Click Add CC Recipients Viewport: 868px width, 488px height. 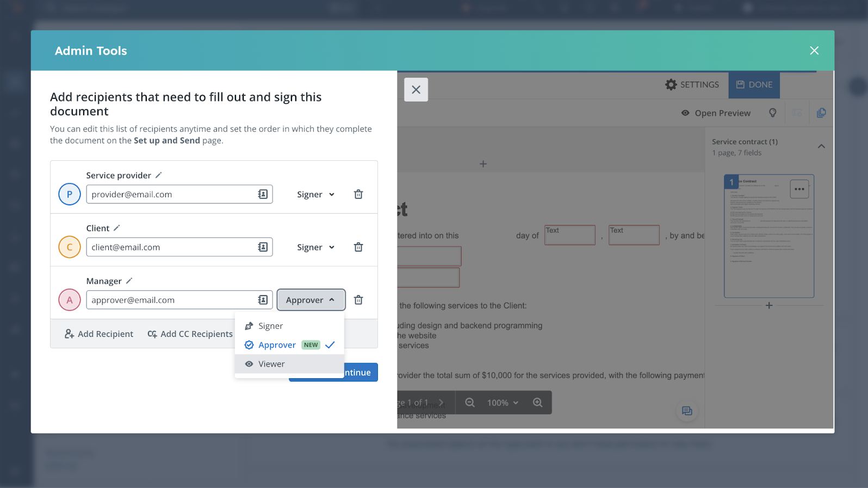pos(190,334)
